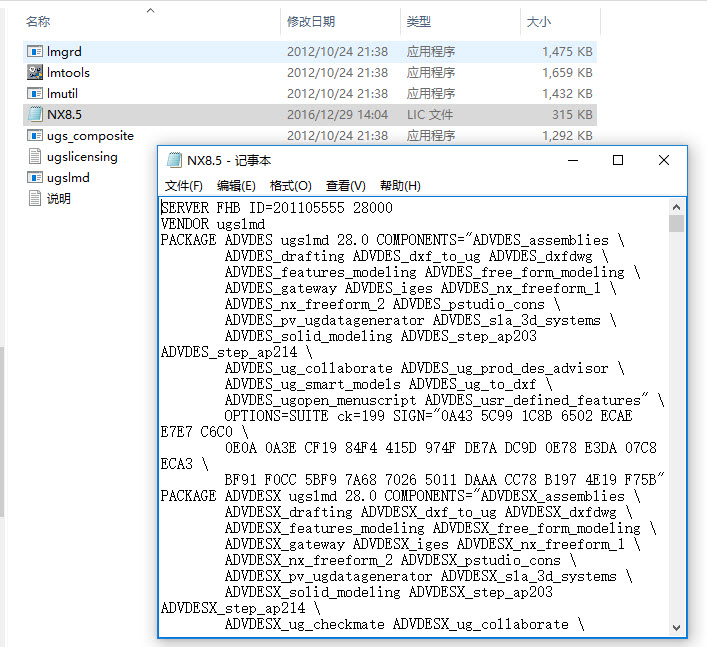Select the ugs_composite application icon
The width and height of the screenshot is (707, 647).
point(35,135)
